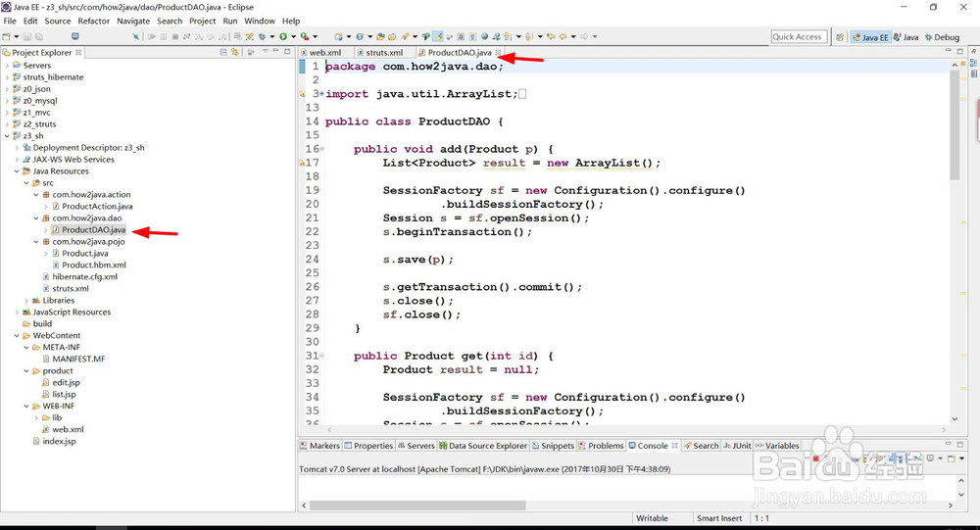Open the Debug button dropdown arrow
980x530 pixels.
pyautogui.click(x=271, y=37)
